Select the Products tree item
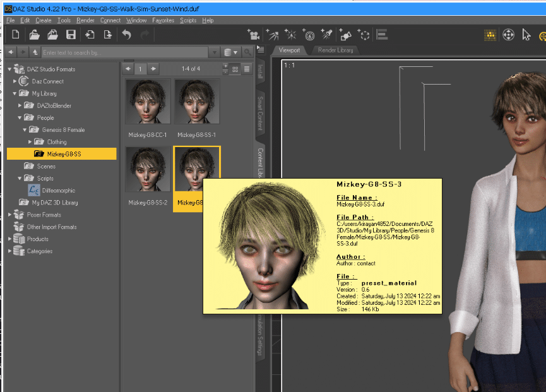546x392 pixels. coord(31,239)
